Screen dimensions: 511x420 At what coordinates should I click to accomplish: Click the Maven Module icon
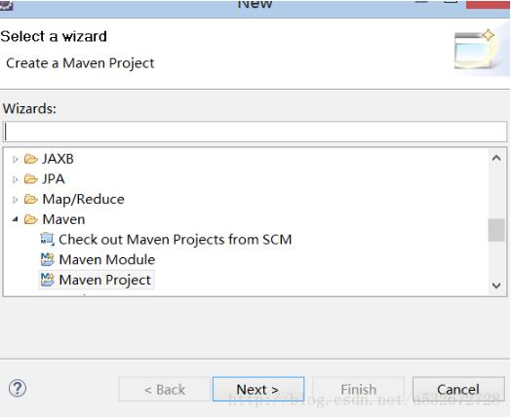tap(47, 259)
